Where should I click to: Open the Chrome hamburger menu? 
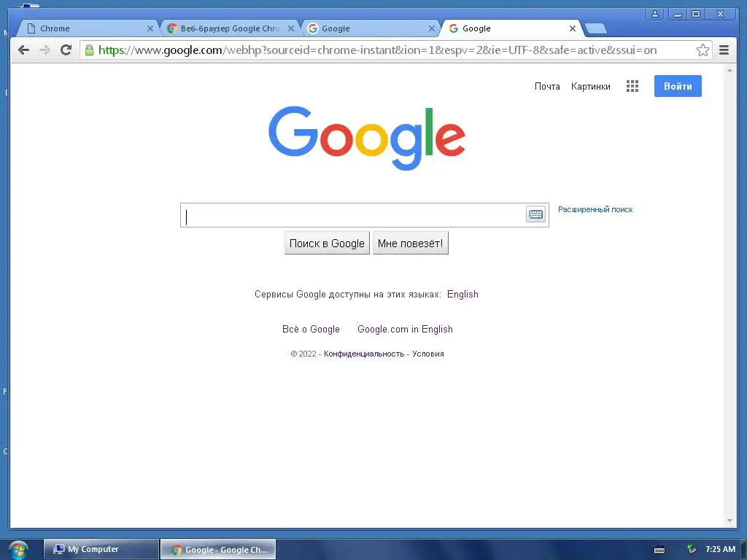coord(724,50)
